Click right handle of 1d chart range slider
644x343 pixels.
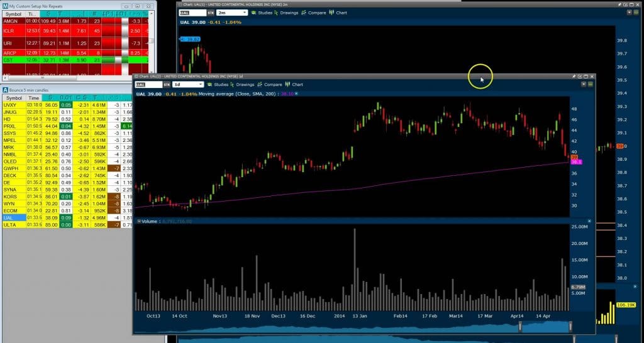pos(570,327)
